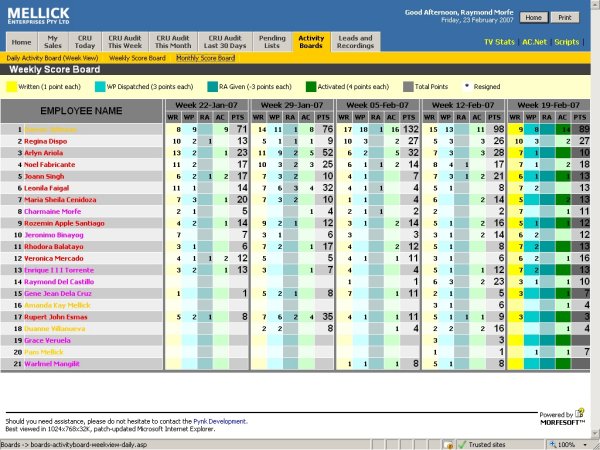Select the Activity Boards tab
The width and height of the screenshot is (600, 450).
[x=311, y=42]
